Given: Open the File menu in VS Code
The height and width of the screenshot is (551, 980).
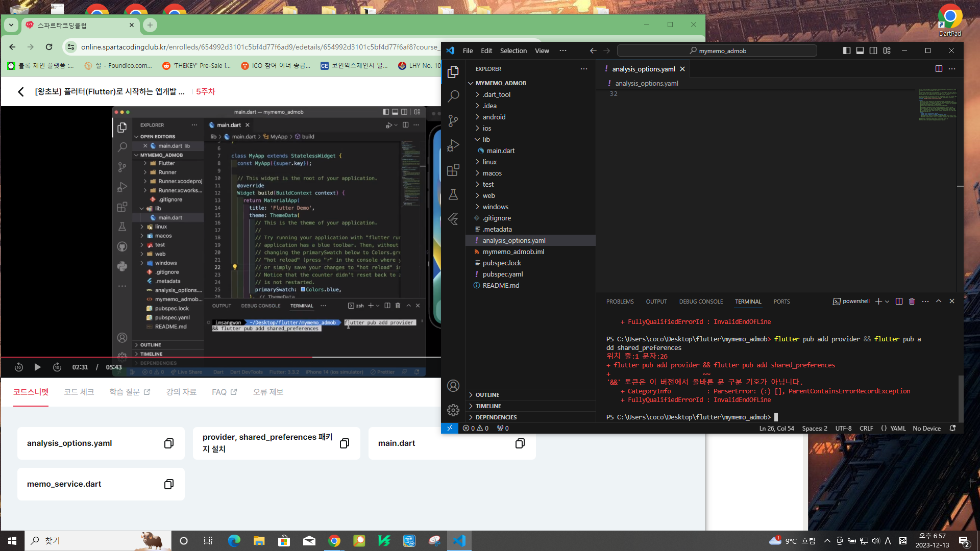Looking at the screenshot, I should [x=468, y=51].
